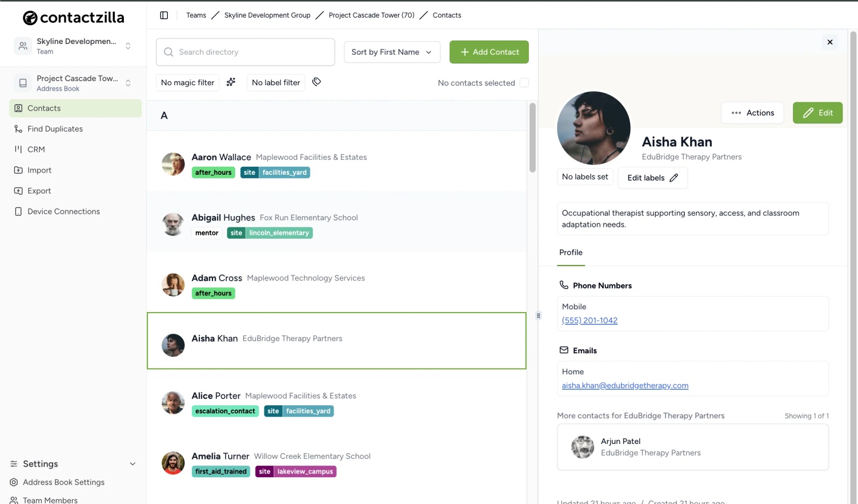Click the Add Contact button
This screenshot has width=858, height=504.
pos(489,52)
